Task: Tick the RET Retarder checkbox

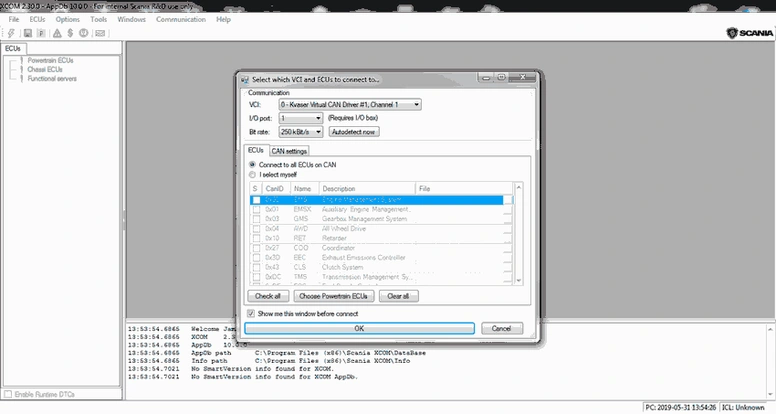Action: [256, 238]
